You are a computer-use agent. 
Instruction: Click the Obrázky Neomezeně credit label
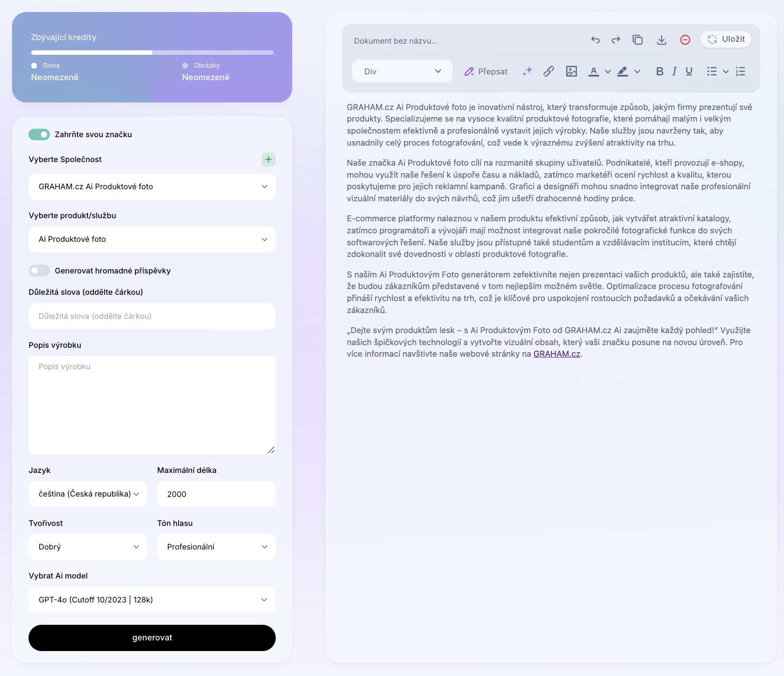[206, 72]
